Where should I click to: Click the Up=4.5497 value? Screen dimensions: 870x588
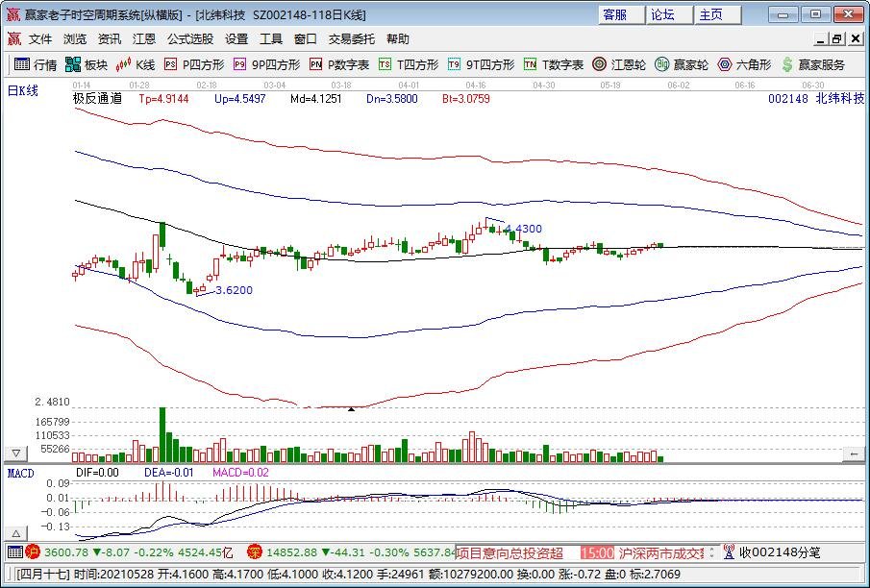239,99
